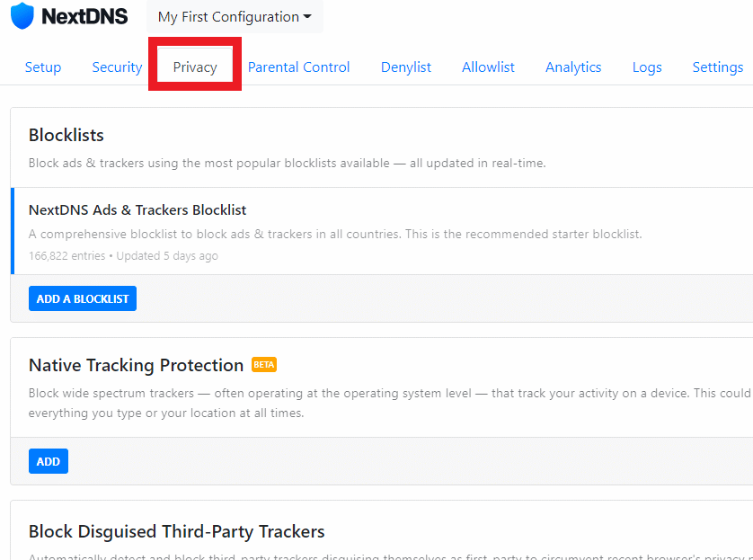Open the Security tab
Screen dimensions: 753x560
[117, 67]
